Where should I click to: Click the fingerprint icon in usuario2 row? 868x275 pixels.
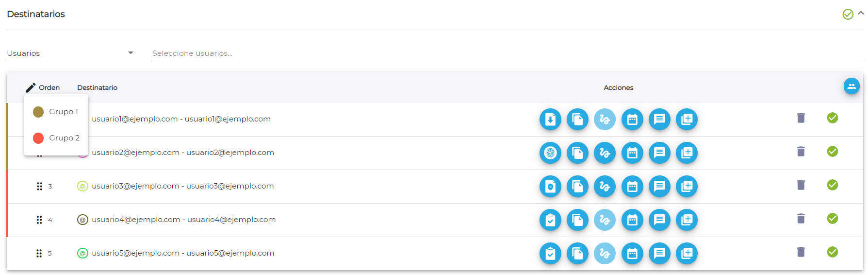click(550, 153)
